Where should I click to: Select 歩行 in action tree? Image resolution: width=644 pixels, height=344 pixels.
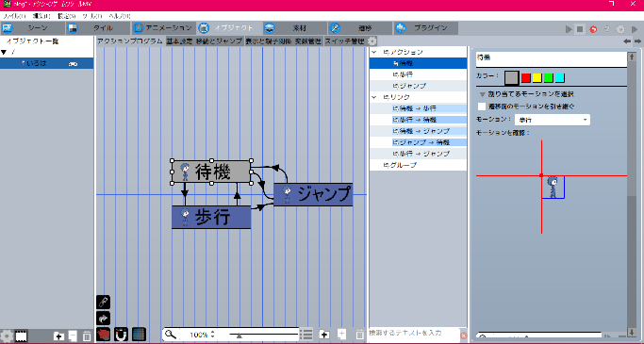click(418, 74)
